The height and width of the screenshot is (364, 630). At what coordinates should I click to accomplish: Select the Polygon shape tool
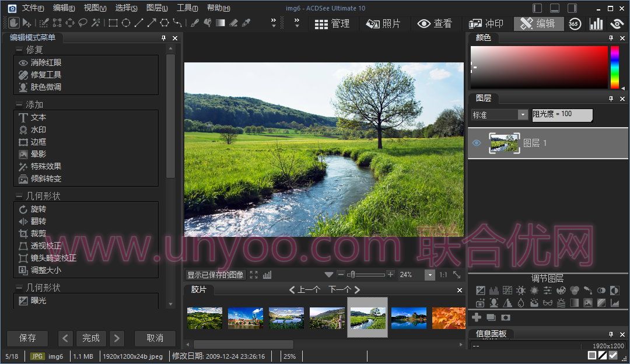tap(164, 23)
